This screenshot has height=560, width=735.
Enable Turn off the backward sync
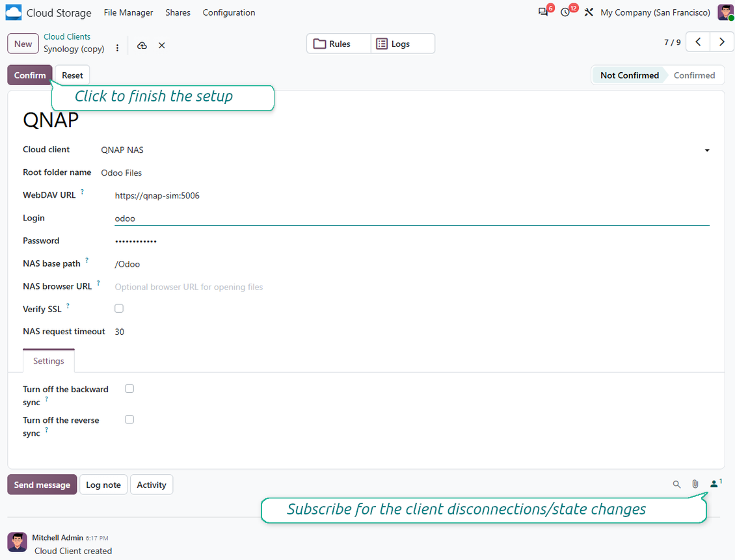(x=129, y=388)
